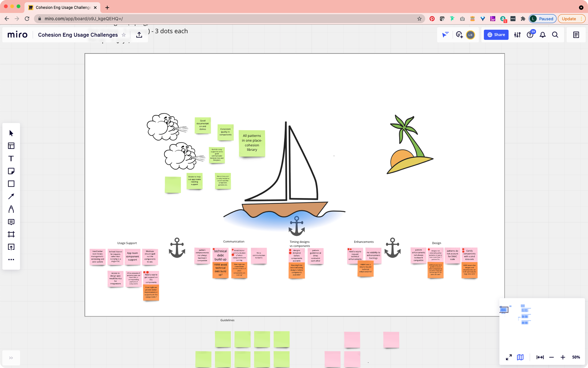Screen dimensions: 588x368
Task: Select the Sticky note tool
Action: tap(11, 171)
